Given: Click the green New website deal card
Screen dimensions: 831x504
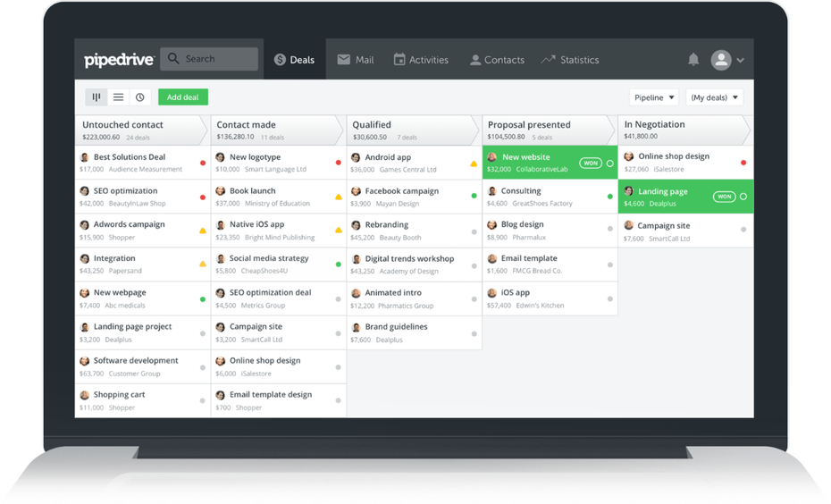Looking at the screenshot, I should [x=536, y=163].
